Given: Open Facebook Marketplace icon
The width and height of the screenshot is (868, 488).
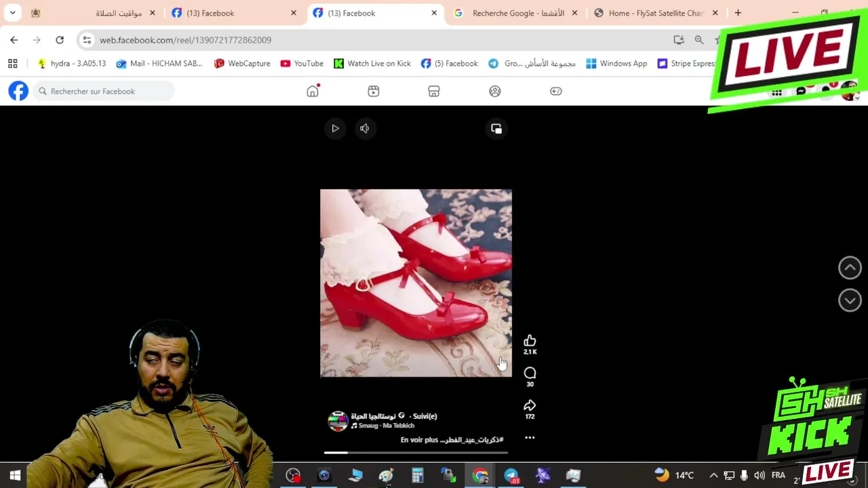Looking at the screenshot, I should (x=434, y=91).
